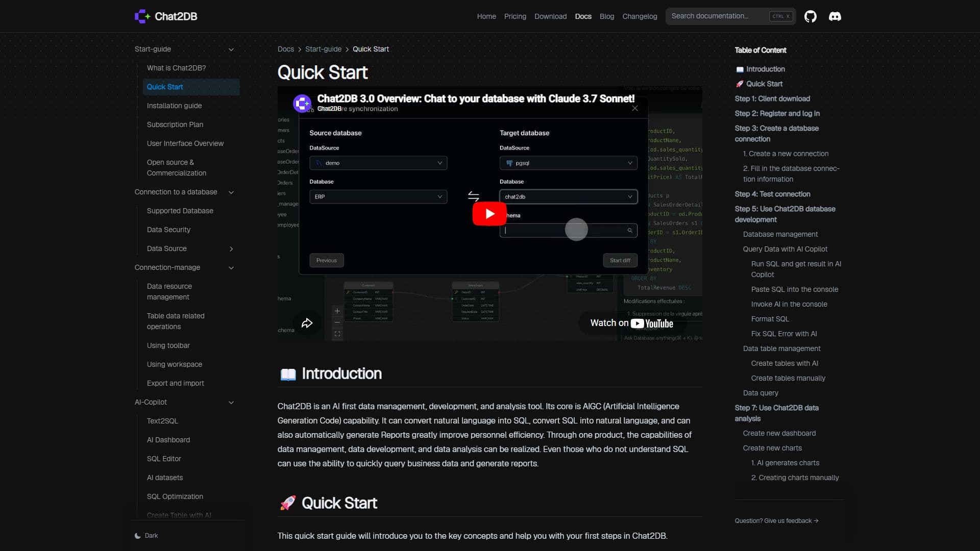This screenshot has width=980, height=551.
Task: Select Quick Start in the sidebar
Action: 191,87
